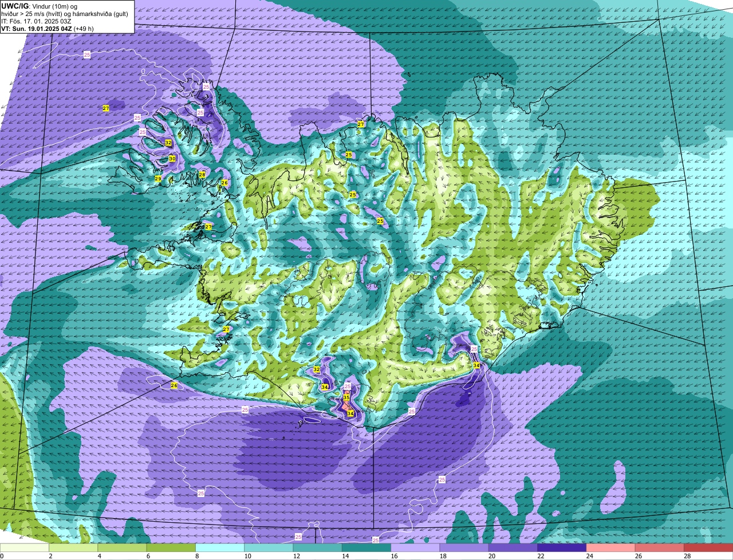Click the legend tick label "16"
733x560 pixels.
[393, 556]
